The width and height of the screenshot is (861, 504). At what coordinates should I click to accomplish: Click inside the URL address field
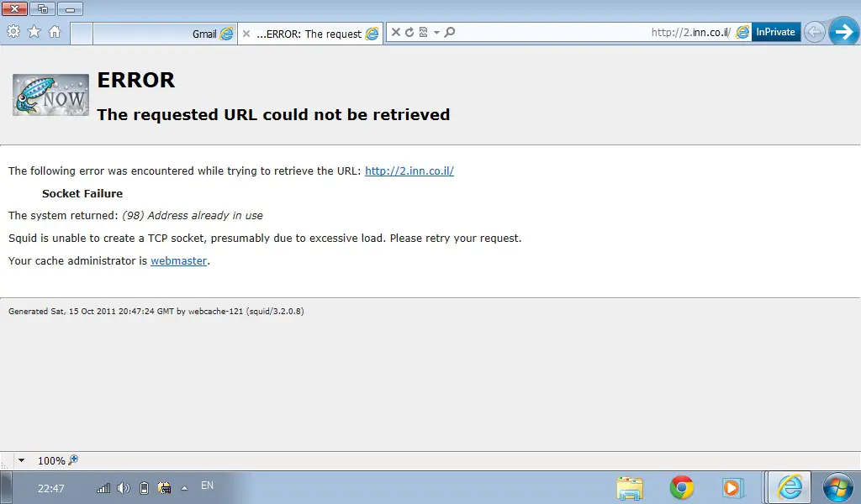click(x=589, y=33)
